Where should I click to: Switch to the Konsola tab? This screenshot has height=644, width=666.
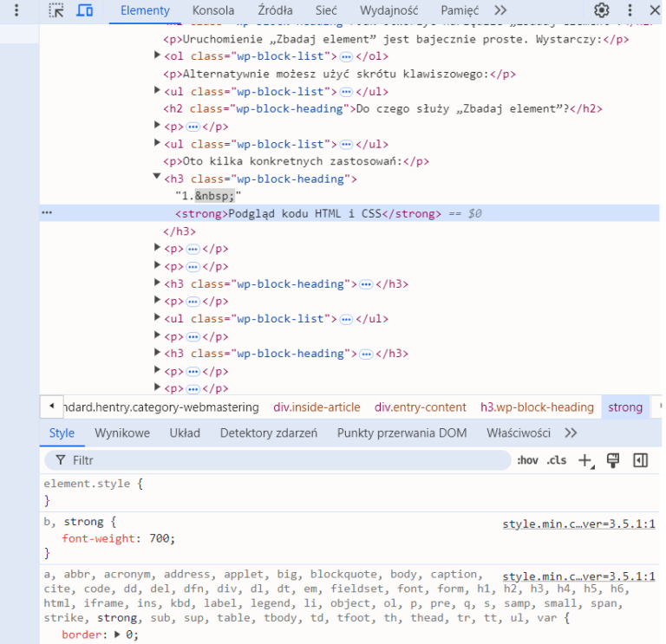coord(212,10)
